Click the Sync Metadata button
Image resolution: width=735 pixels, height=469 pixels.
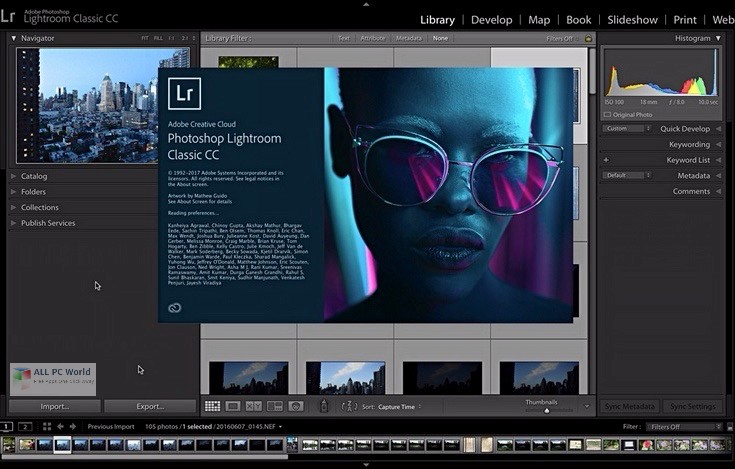630,406
